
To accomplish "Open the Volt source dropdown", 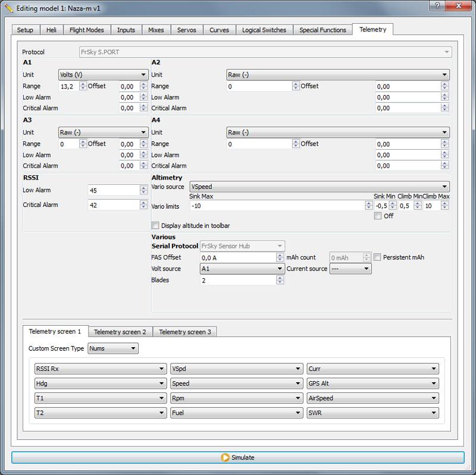I will pyautogui.click(x=242, y=269).
